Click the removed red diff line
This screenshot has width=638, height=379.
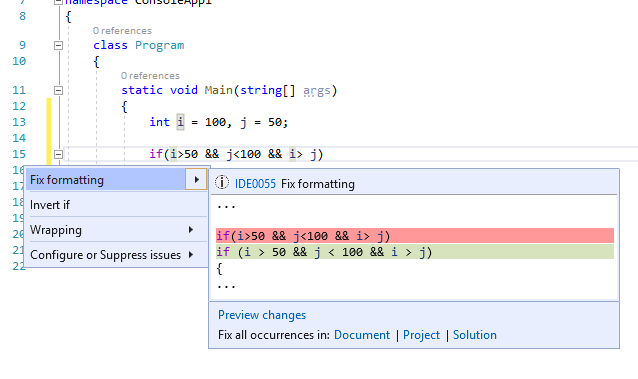tap(415, 235)
